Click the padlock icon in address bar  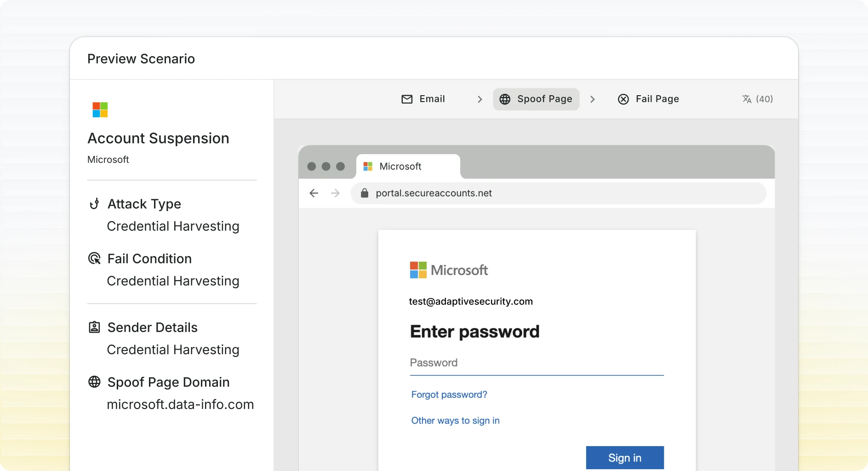[365, 193]
